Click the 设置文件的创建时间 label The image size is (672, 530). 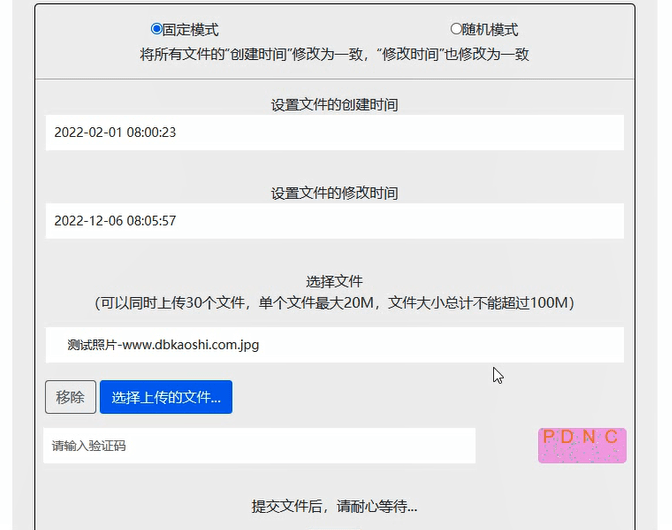[x=335, y=105]
